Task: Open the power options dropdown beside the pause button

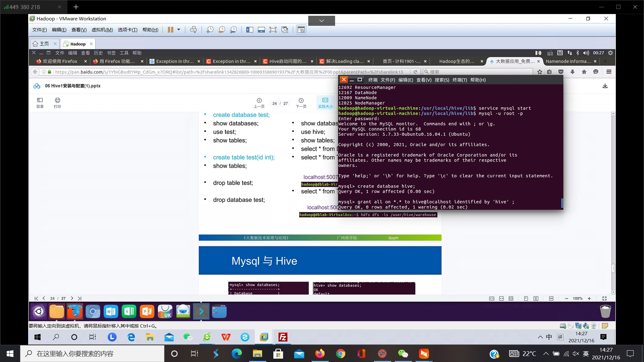Action: coord(179,30)
